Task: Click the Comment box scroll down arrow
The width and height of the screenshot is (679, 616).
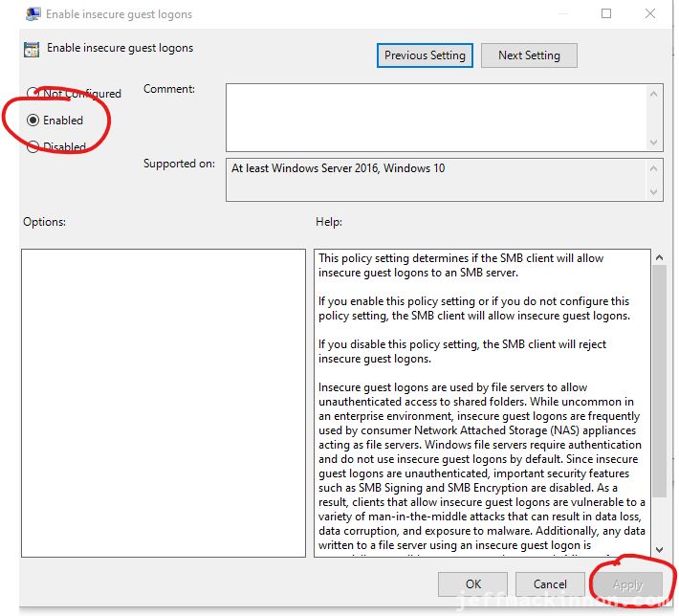Action: (x=654, y=142)
